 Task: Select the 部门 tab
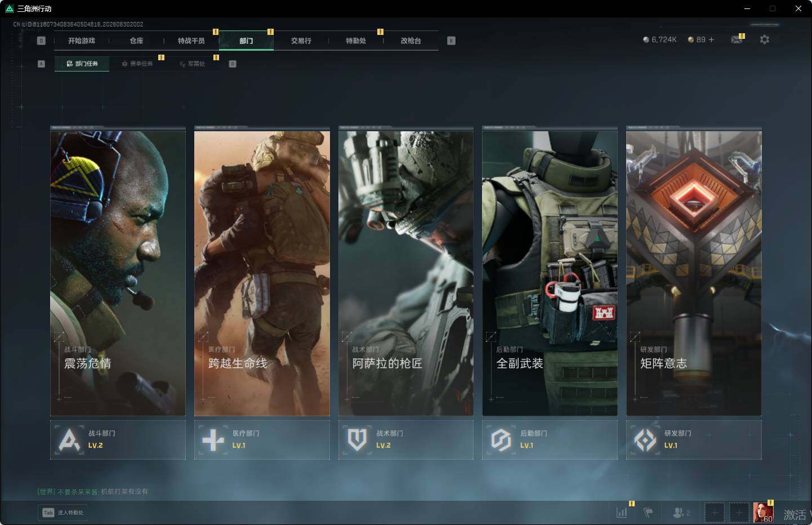click(246, 41)
